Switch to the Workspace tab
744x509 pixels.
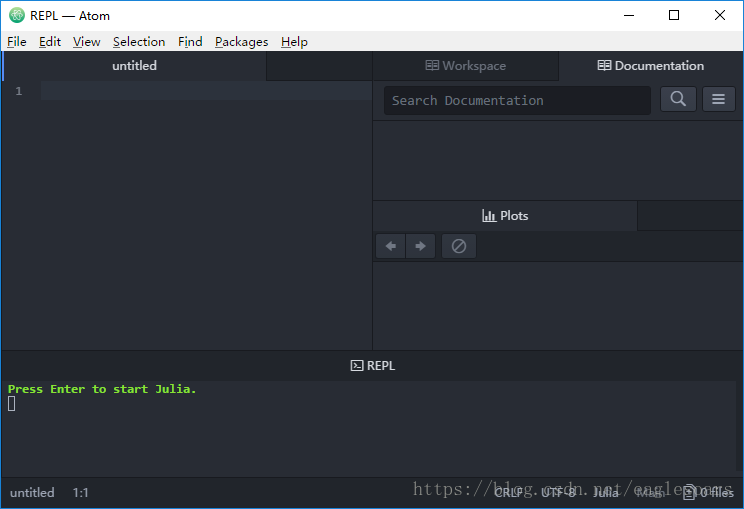[x=465, y=66]
